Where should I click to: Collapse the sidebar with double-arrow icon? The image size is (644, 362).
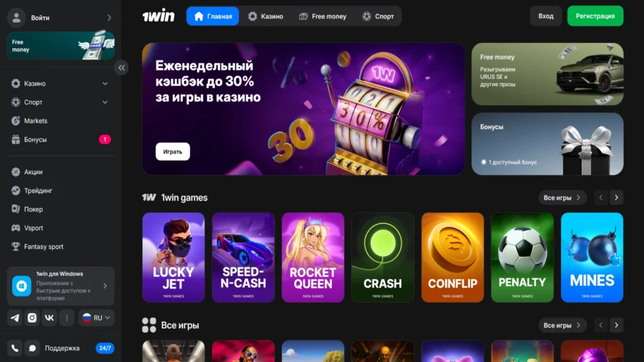[x=121, y=68]
